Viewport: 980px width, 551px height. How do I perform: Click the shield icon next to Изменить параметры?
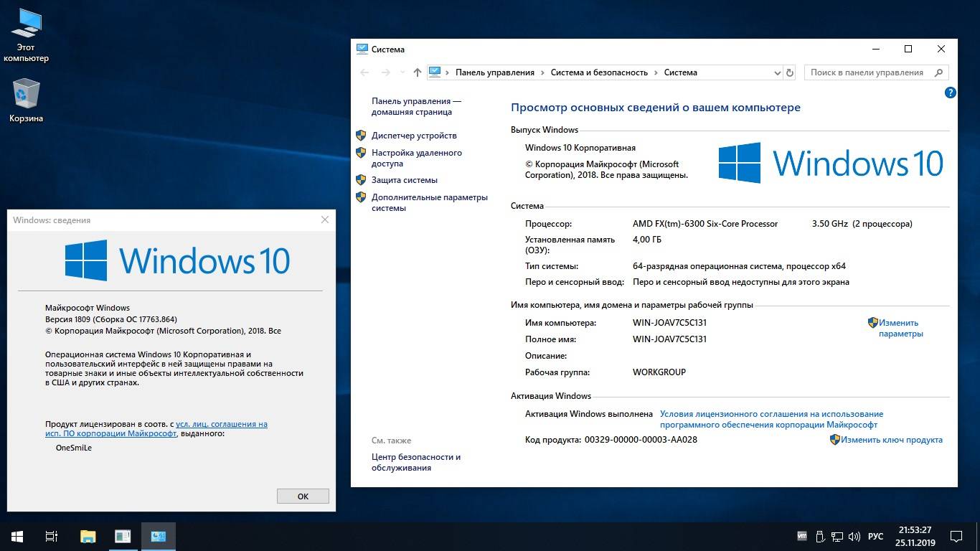click(873, 323)
